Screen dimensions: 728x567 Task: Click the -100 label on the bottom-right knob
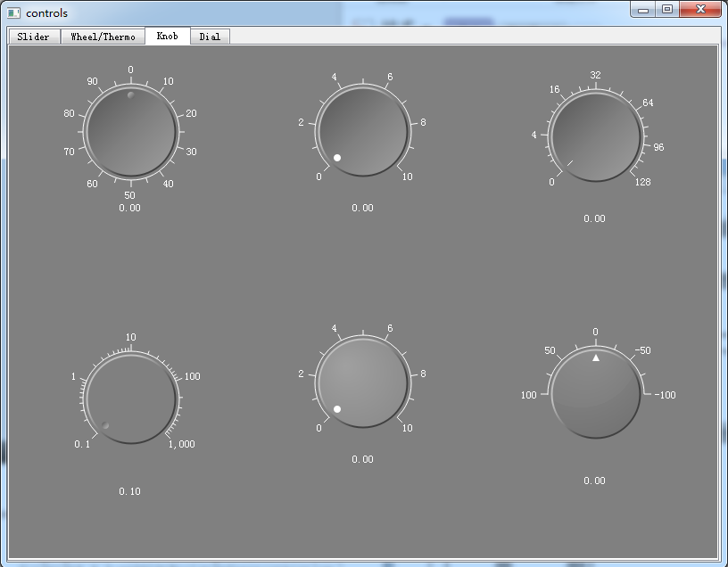(x=665, y=395)
